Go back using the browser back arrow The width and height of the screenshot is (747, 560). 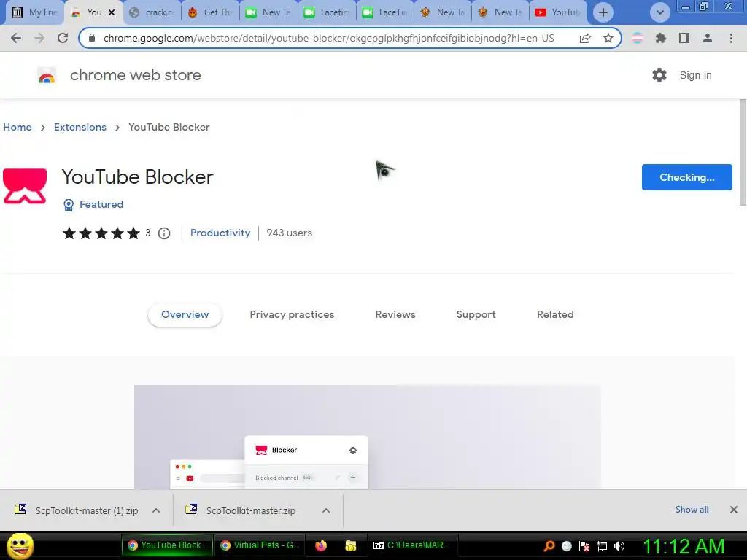point(16,38)
